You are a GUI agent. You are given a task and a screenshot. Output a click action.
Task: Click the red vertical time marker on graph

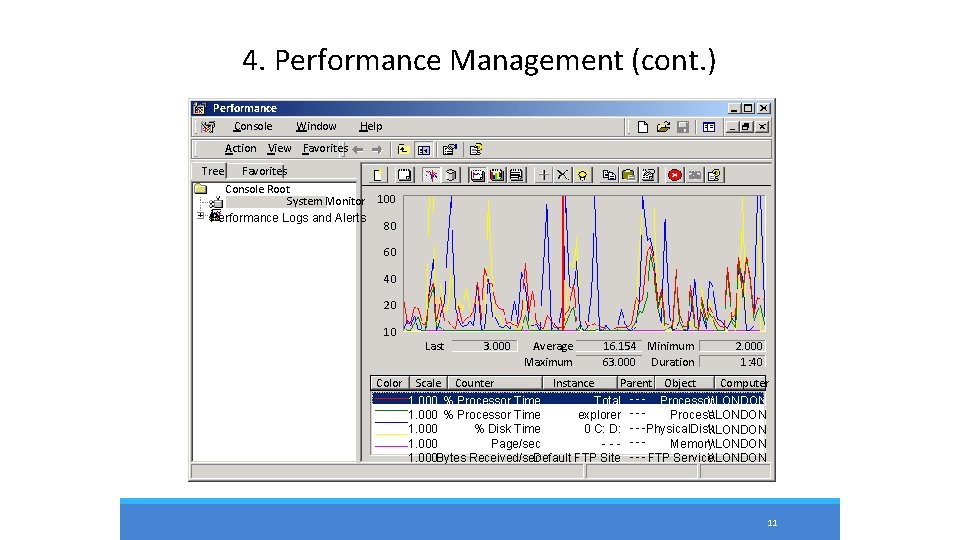pos(563,263)
